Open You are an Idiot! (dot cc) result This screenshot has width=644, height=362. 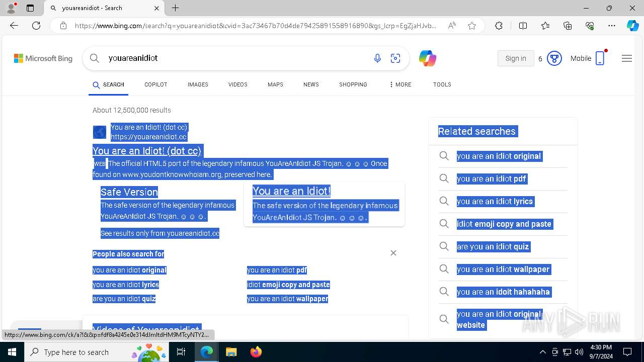[147, 151]
